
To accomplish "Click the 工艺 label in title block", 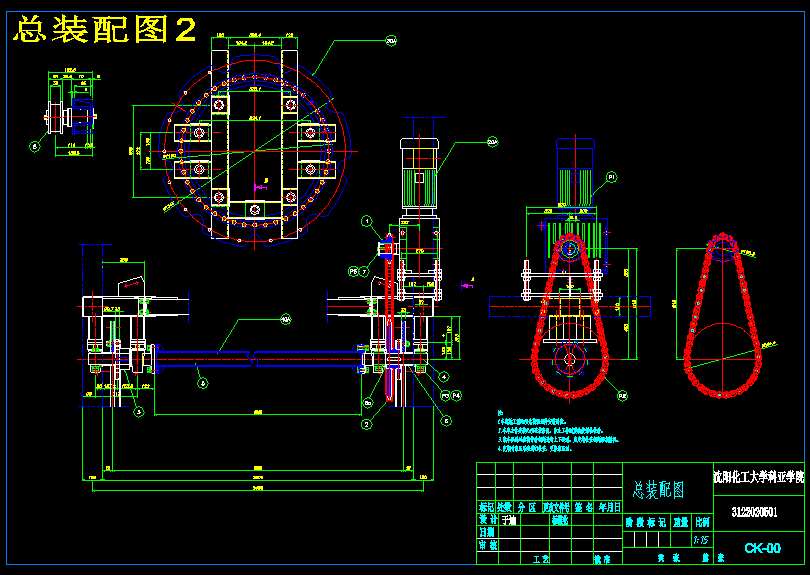I will tap(541, 558).
